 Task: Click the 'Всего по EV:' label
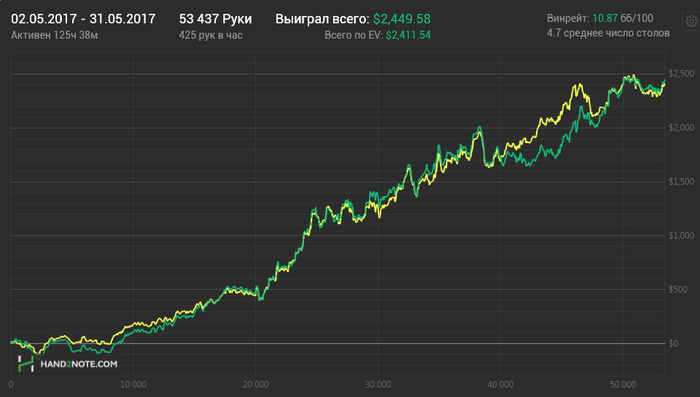tap(354, 35)
